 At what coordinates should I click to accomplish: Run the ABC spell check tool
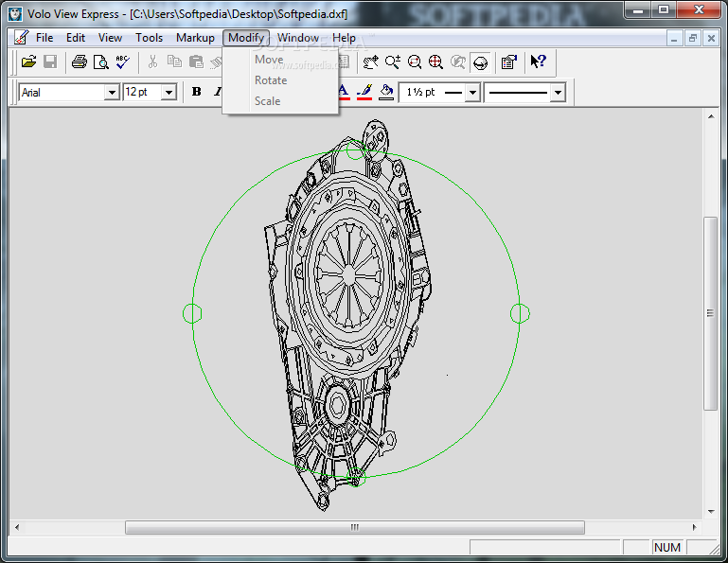point(122,62)
